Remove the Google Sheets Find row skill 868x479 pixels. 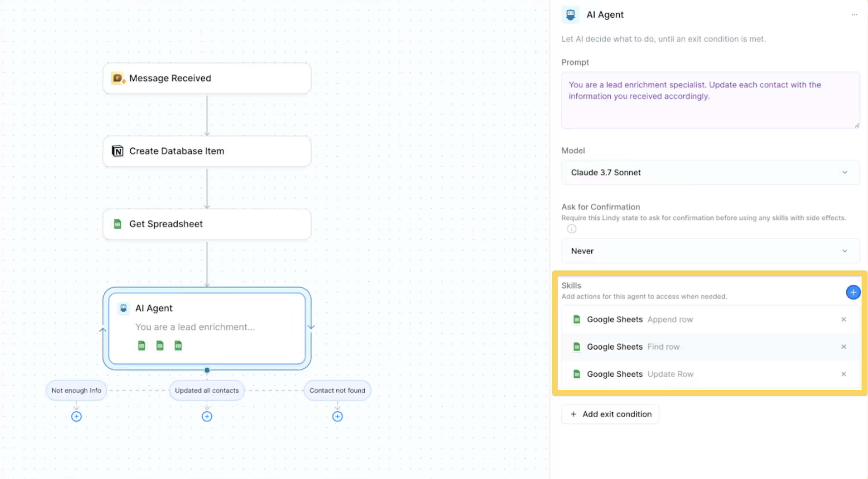pos(843,346)
